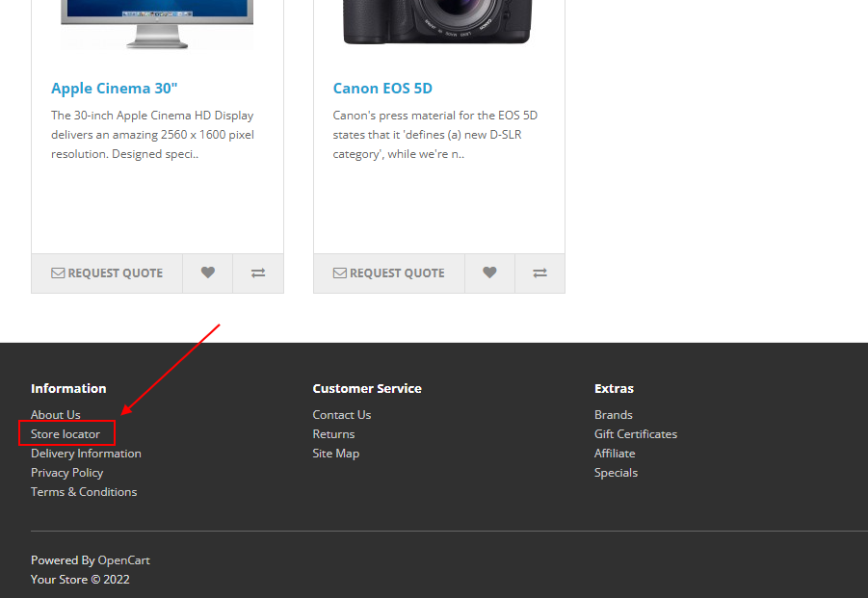Open the Canon EOS 5D product title
Viewport: 868px width, 598px height.
(382, 89)
